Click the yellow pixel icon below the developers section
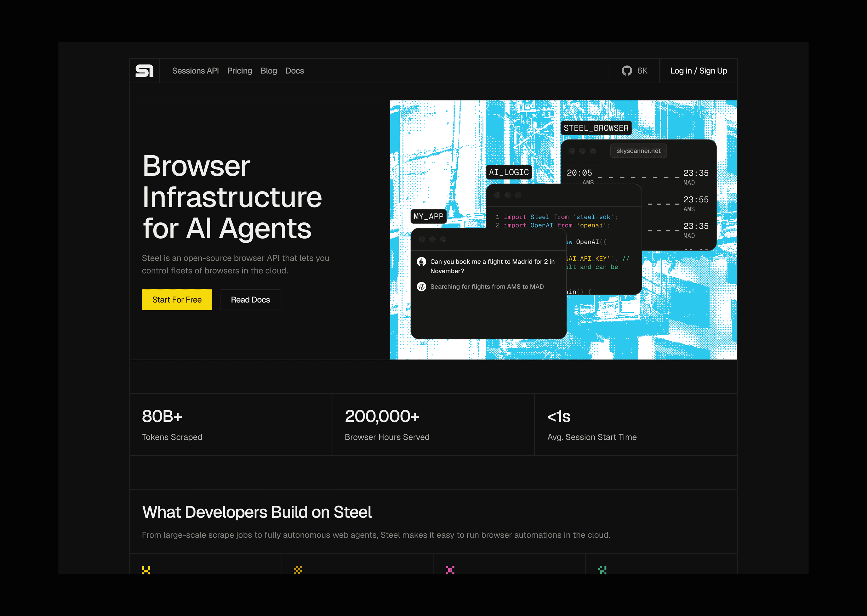867x616 pixels. (146, 570)
